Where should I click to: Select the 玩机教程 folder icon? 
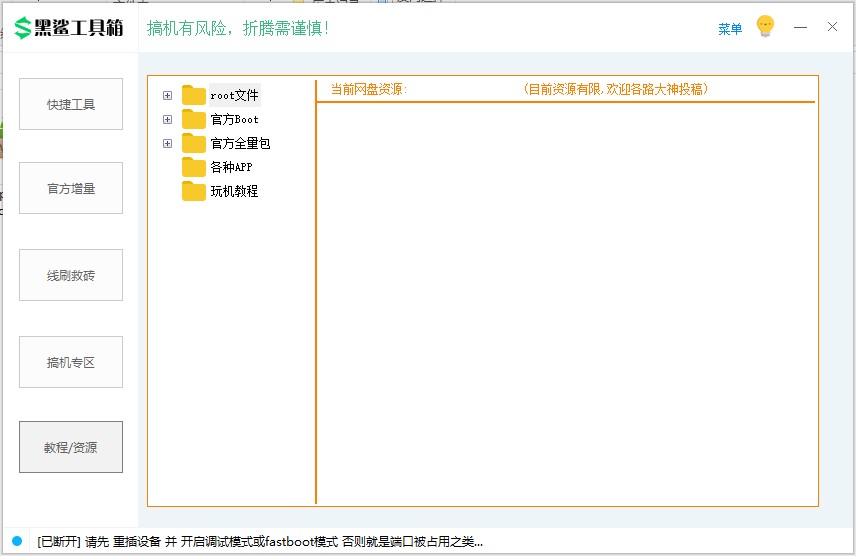[193, 191]
